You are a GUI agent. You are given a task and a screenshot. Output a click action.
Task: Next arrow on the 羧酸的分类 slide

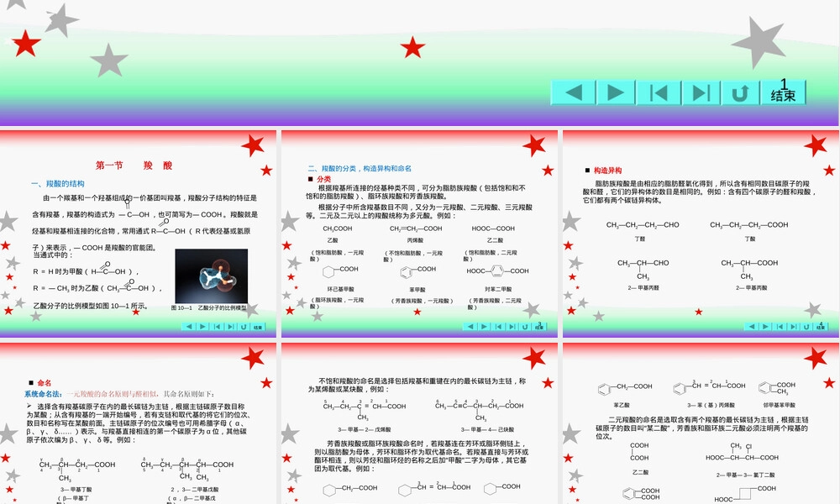point(485,327)
